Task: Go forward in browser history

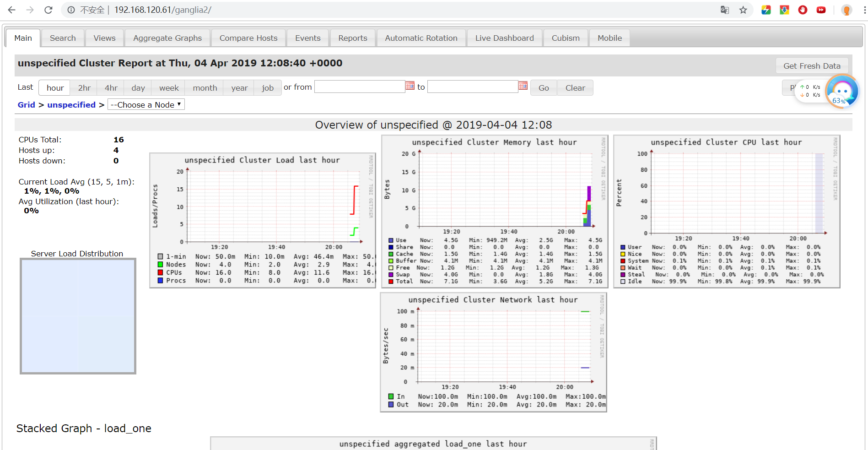Action: 30,10
